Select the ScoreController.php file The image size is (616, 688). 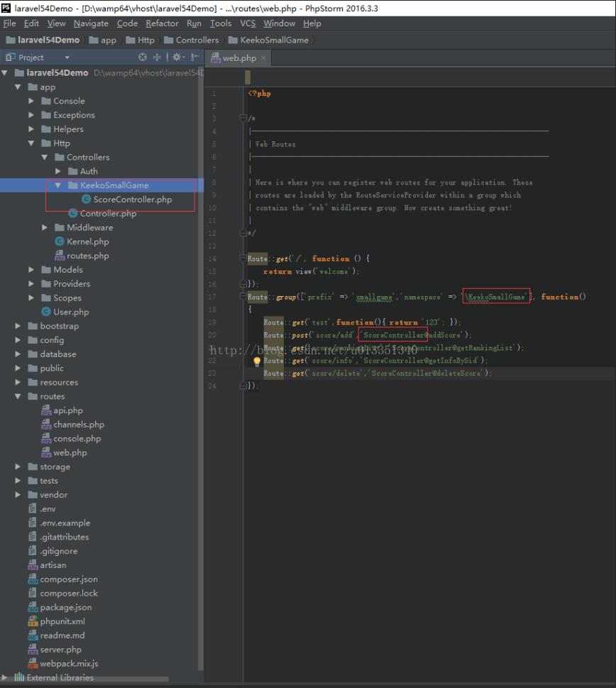[x=132, y=200]
